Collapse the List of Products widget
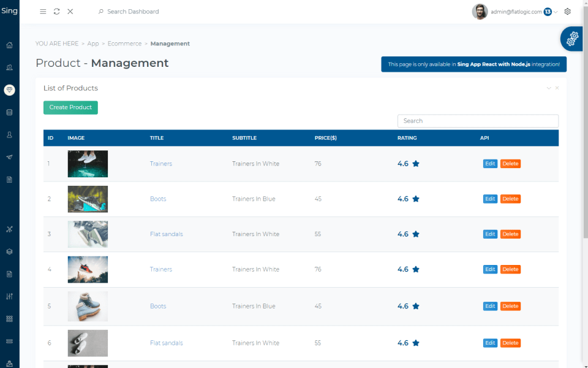 (x=549, y=88)
